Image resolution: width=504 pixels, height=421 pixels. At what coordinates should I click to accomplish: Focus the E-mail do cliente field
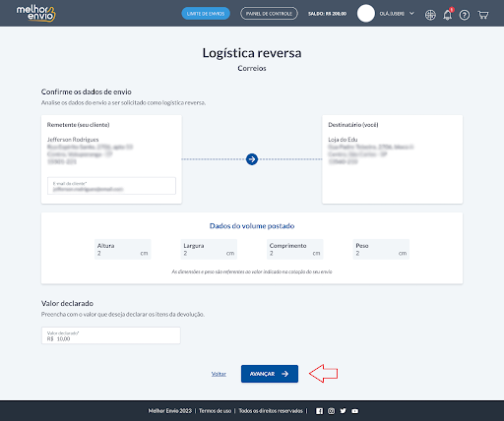[111, 186]
